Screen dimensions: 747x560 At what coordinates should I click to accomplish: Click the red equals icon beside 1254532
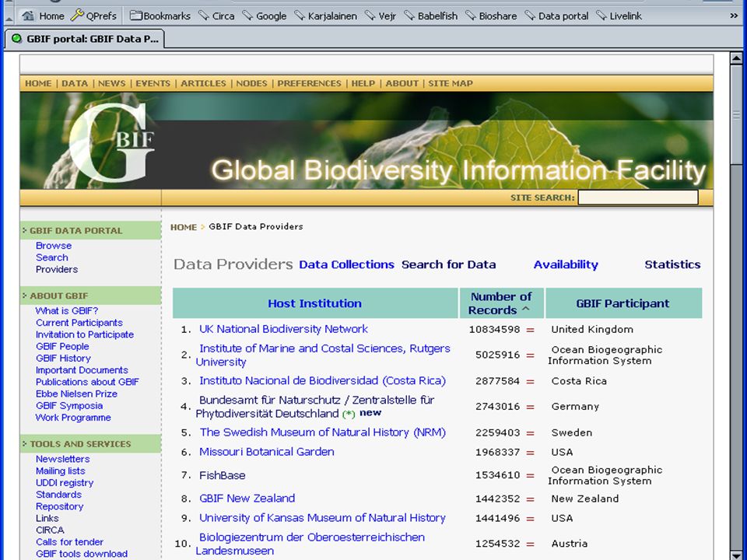click(530, 544)
